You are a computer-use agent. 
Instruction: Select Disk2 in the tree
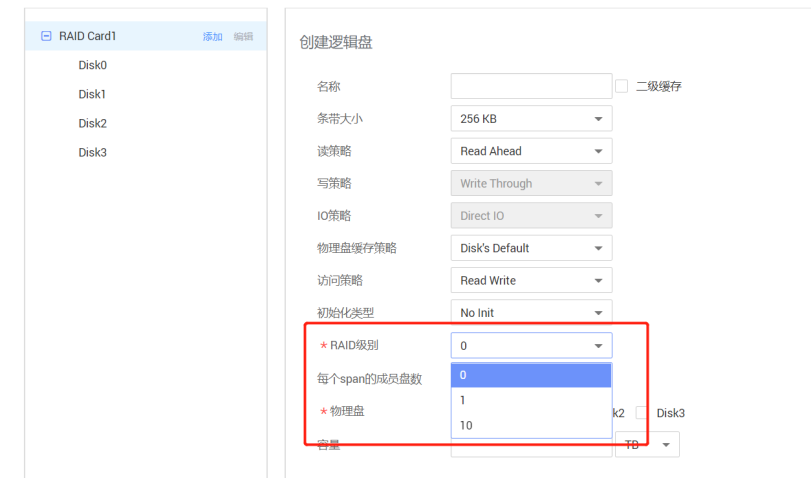click(x=92, y=123)
